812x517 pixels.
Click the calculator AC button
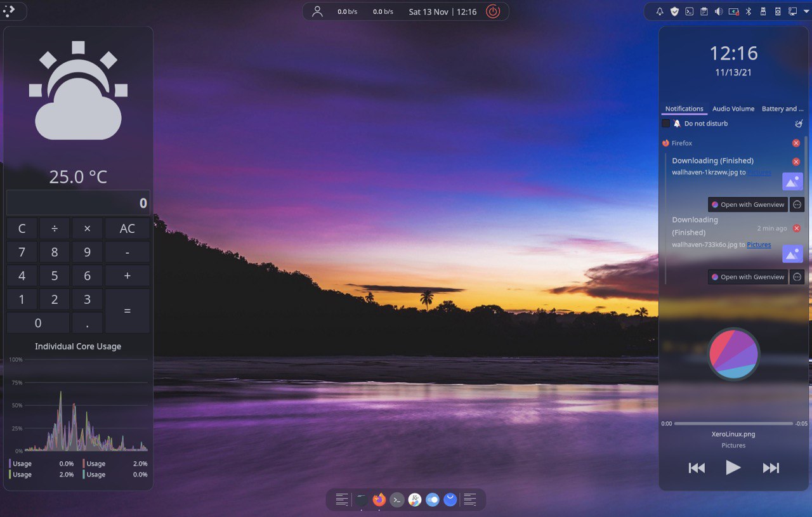[128, 229]
